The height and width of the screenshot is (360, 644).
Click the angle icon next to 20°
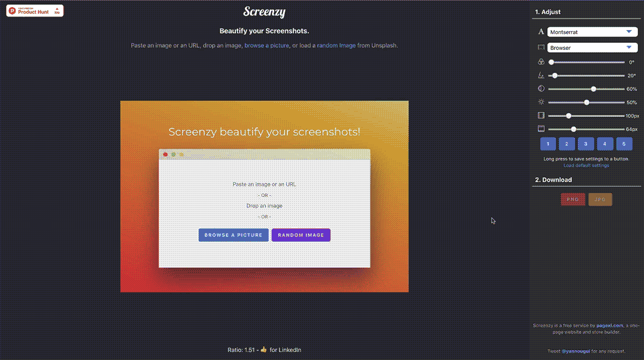click(541, 75)
